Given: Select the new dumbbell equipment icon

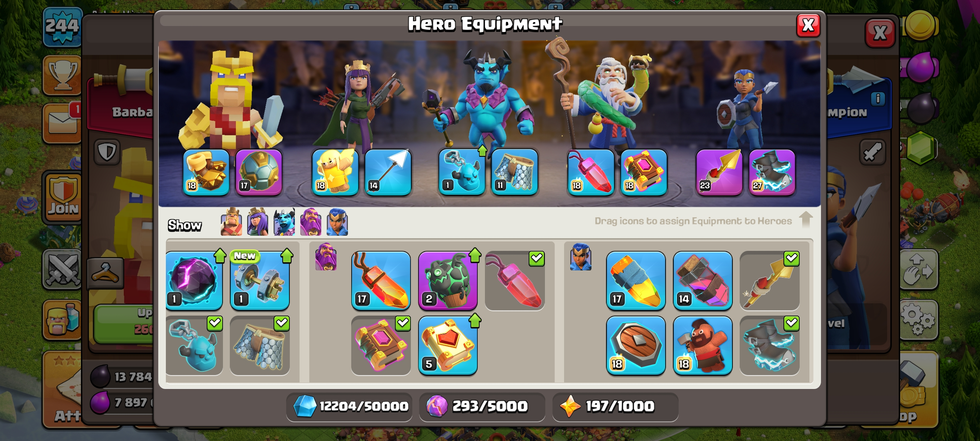Looking at the screenshot, I should click(x=260, y=280).
